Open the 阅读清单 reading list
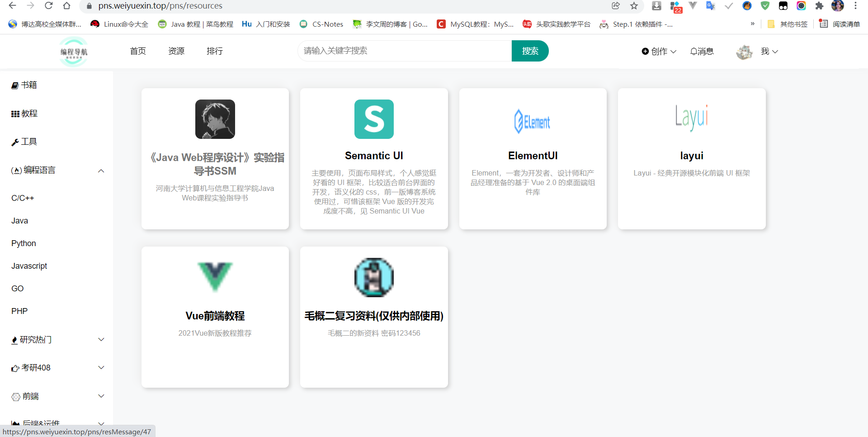This screenshot has width=868, height=437. coord(840,24)
